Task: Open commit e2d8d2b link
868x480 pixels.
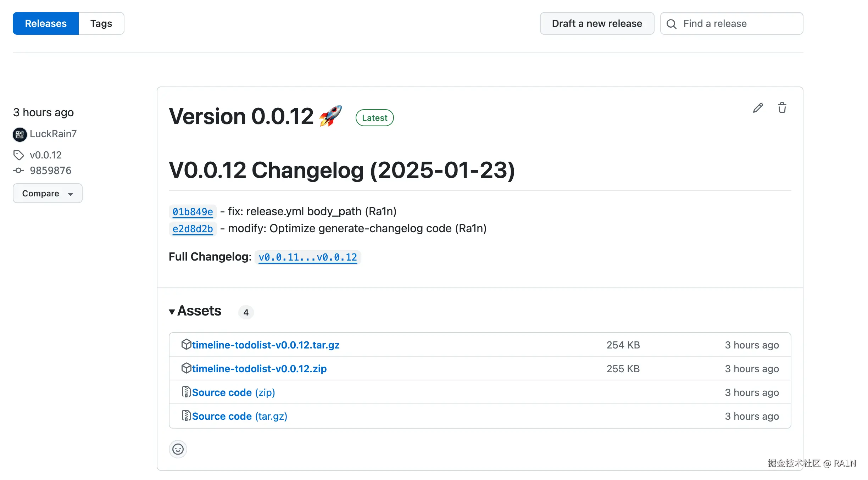Action: [193, 229]
